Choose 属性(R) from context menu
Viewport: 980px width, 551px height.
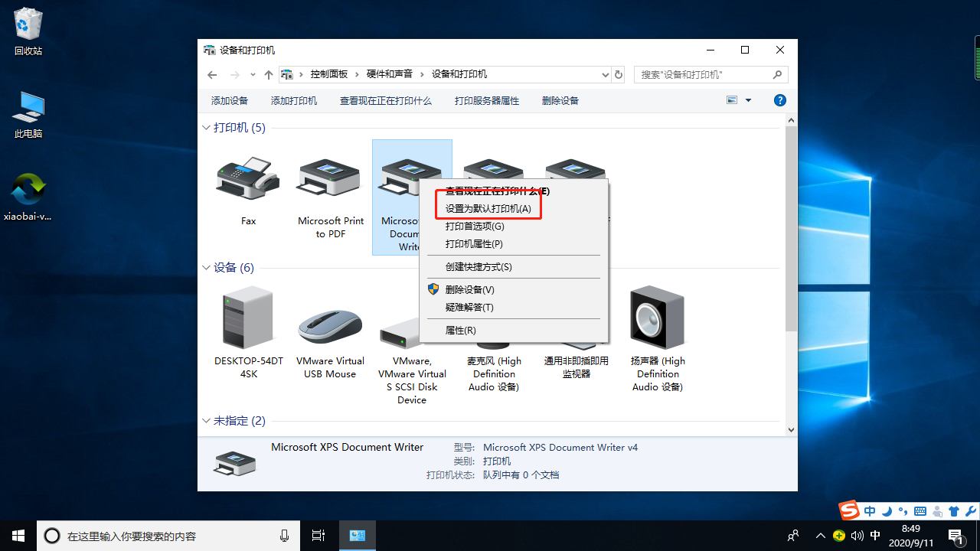click(514, 331)
